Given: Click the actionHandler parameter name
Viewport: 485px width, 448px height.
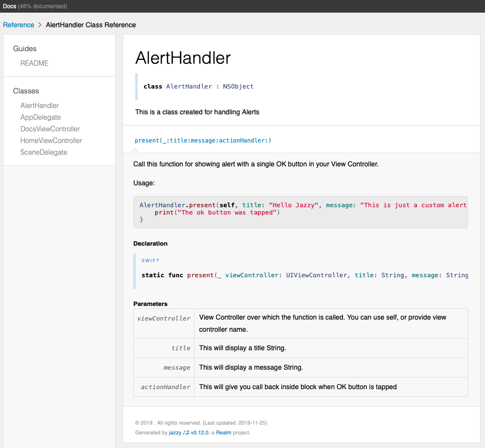Looking at the screenshot, I should 165,387.
